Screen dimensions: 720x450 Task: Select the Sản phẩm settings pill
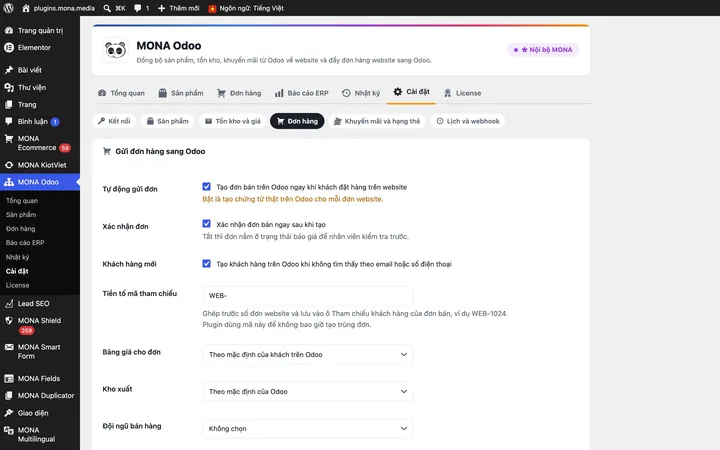point(168,121)
